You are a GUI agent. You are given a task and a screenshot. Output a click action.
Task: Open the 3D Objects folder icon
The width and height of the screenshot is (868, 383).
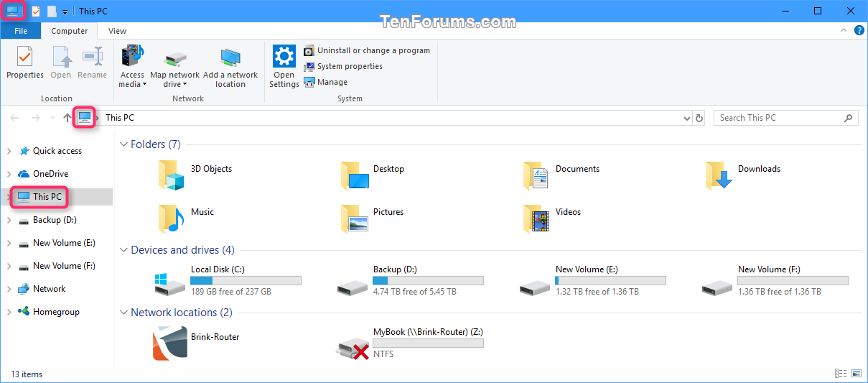(172, 175)
